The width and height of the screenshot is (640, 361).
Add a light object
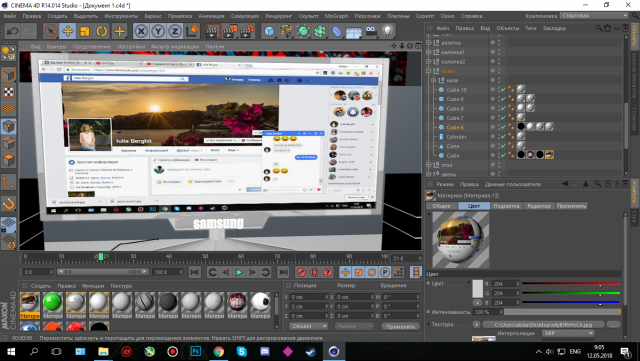point(387,31)
